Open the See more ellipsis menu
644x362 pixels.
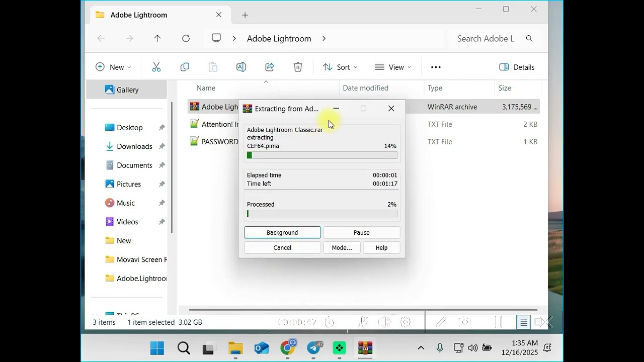tap(436, 67)
